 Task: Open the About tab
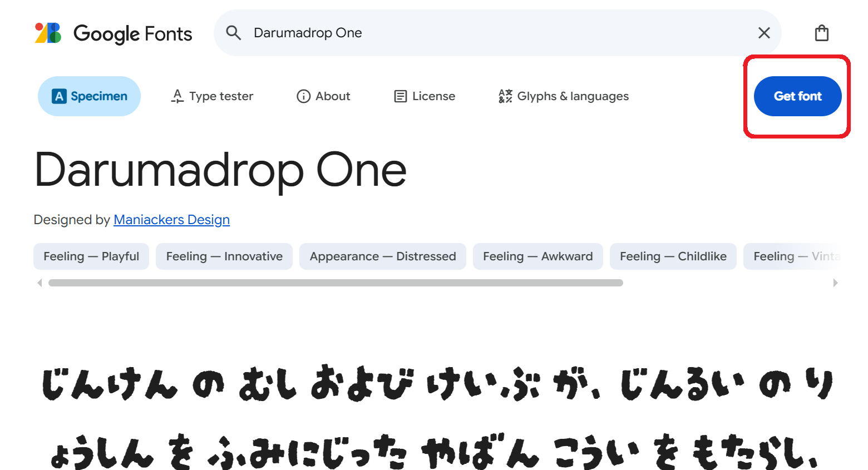pos(323,96)
